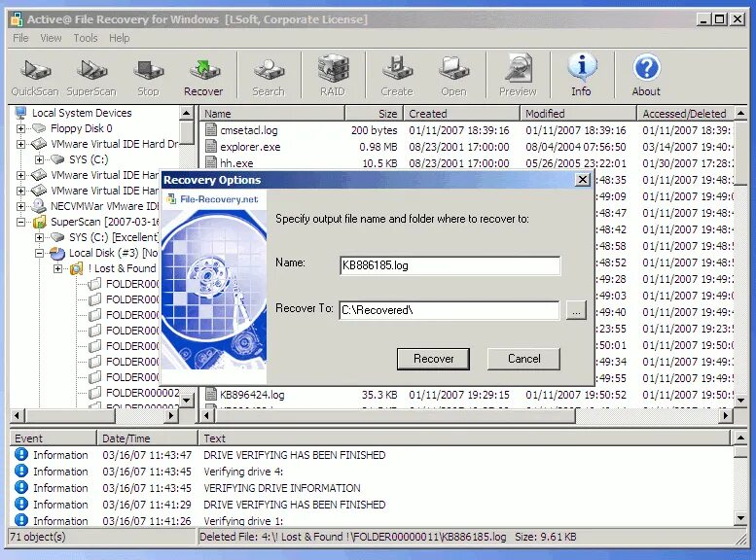Select the Local System Devices root
Image resolution: width=756 pixels, height=560 pixels.
pos(82,113)
